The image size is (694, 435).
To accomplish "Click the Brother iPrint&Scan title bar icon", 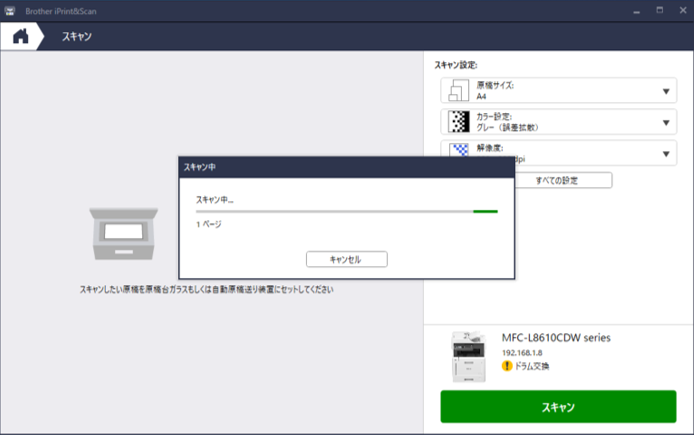I will click(x=9, y=9).
